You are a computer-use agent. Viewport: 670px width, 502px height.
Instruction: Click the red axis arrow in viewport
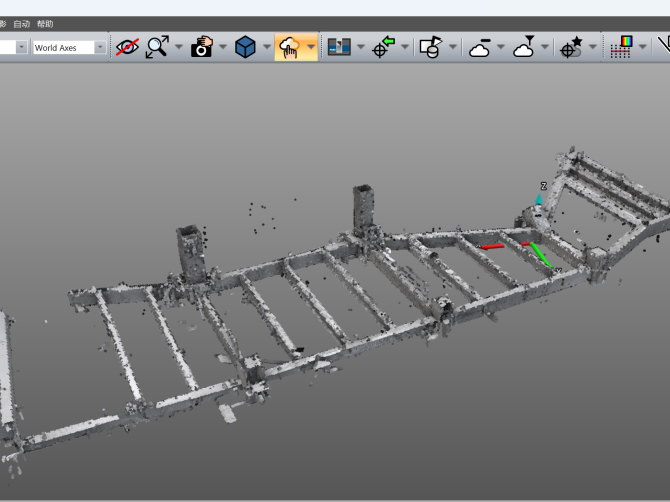(491, 246)
